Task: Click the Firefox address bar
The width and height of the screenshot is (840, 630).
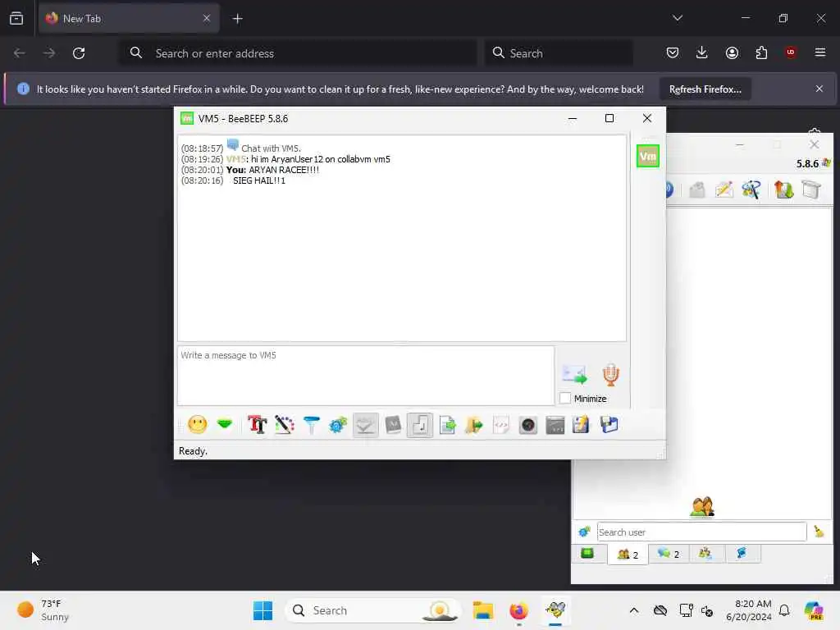Action: click(x=297, y=53)
